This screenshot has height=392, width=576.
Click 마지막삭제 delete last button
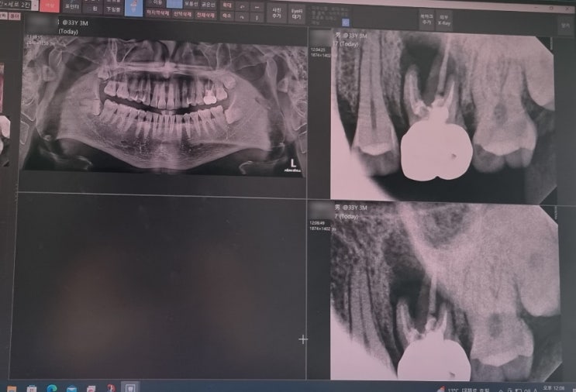tap(158, 13)
